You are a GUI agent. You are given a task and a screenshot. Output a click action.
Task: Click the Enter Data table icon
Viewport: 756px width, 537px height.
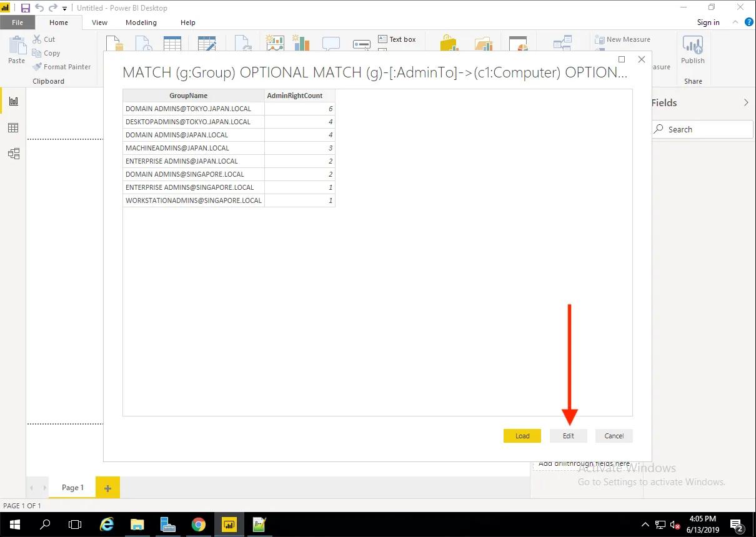172,42
